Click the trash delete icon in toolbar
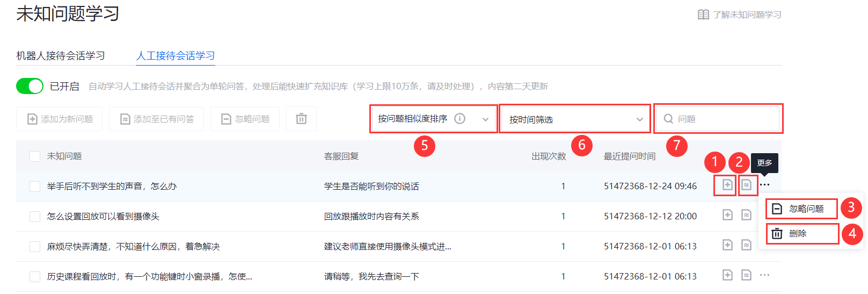Viewport: 868px width, 294px height. tap(301, 119)
